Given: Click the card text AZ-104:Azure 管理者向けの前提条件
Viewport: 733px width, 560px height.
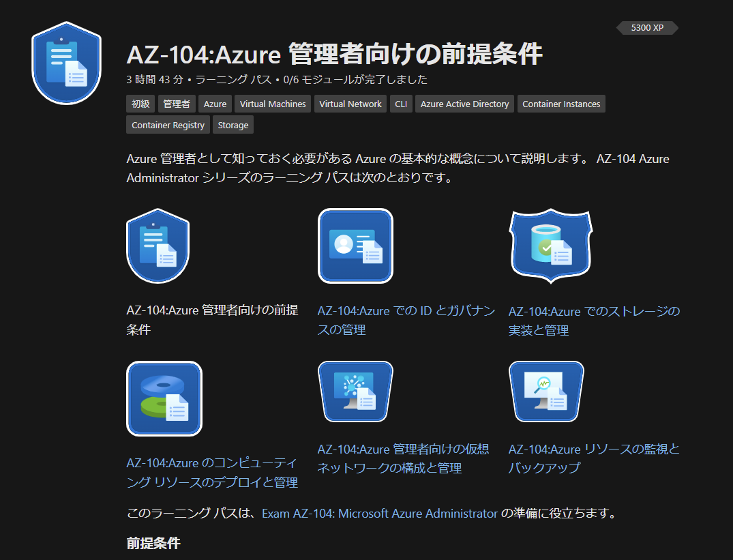Looking at the screenshot, I should (x=212, y=320).
